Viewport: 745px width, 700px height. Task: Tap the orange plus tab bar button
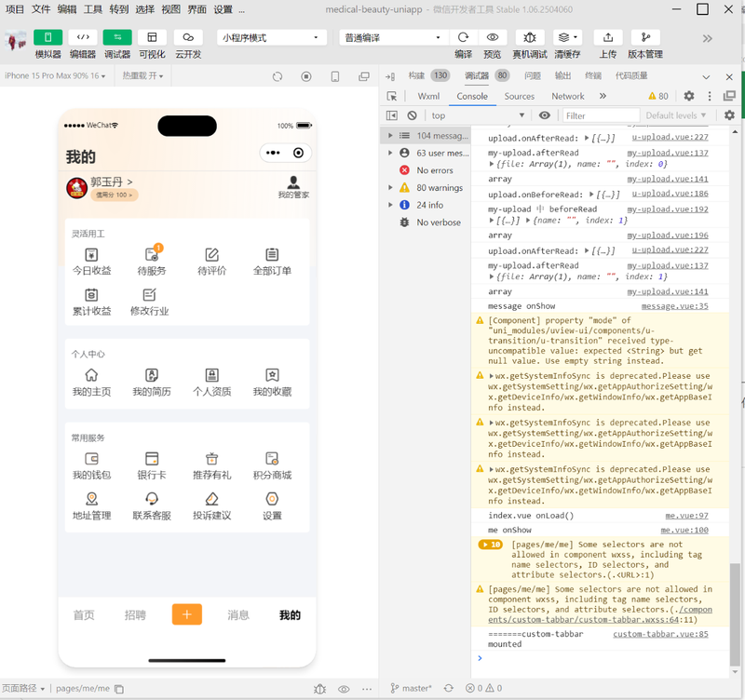point(186,614)
